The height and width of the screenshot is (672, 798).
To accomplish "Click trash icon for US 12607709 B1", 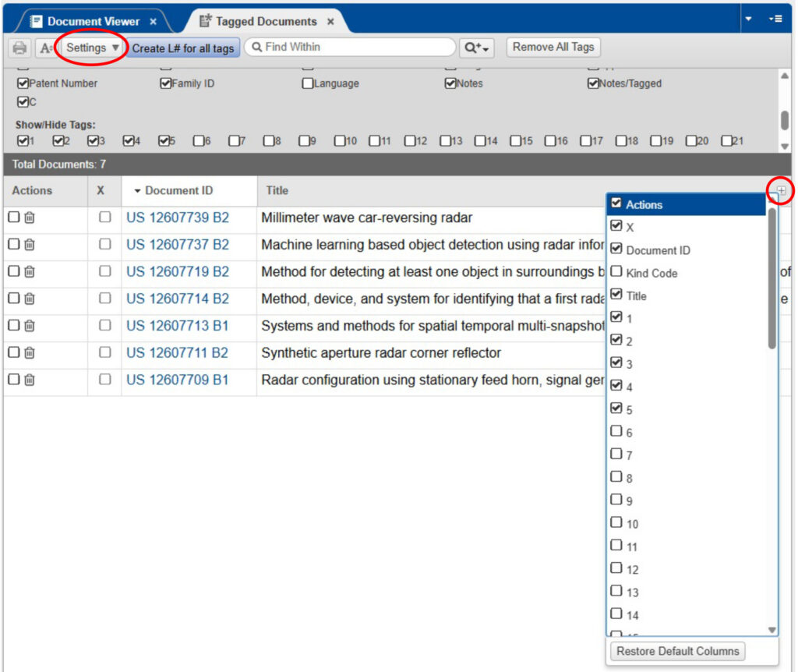I will pos(29,380).
